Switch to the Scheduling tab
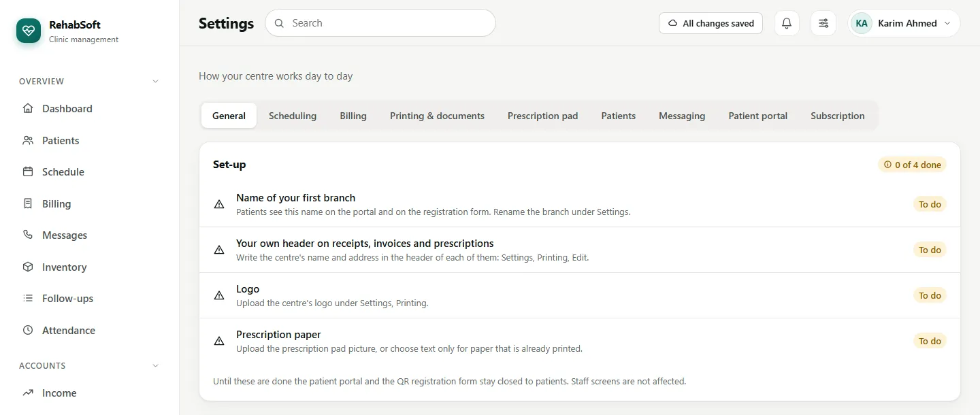The image size is (980, 415). pyautogui.click(x=293, y=116)
